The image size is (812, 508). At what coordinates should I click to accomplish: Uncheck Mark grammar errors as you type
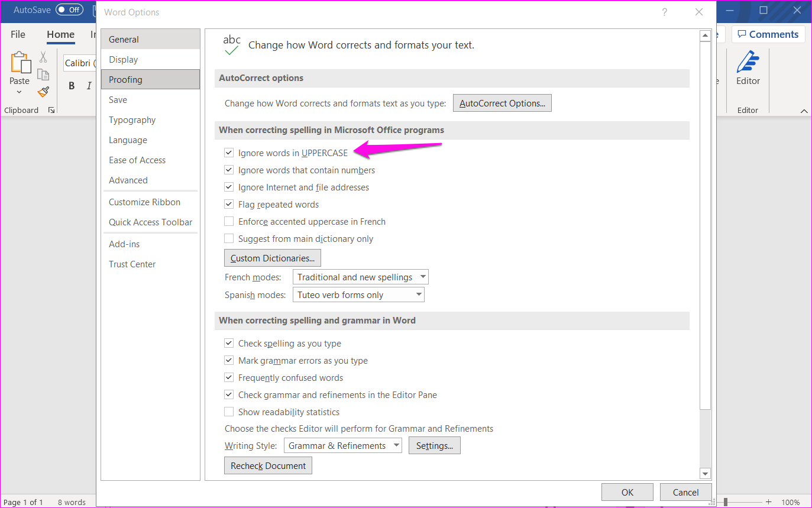tap(229, 360)
